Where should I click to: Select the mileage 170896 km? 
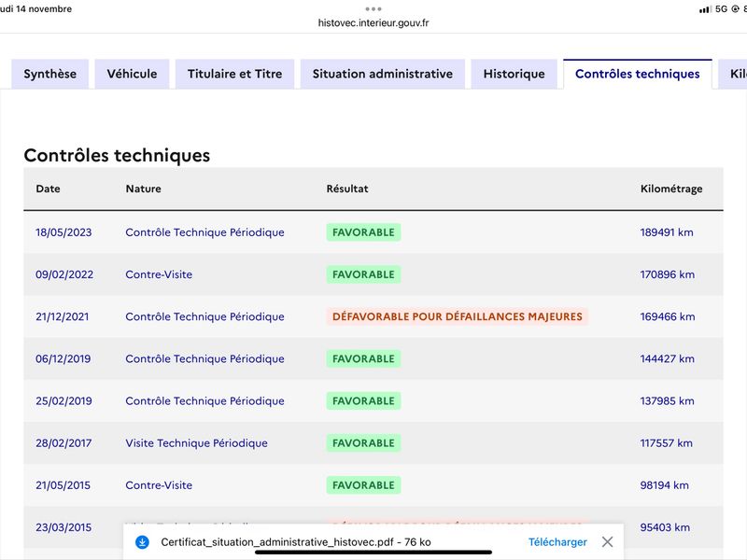coord(667,274)
